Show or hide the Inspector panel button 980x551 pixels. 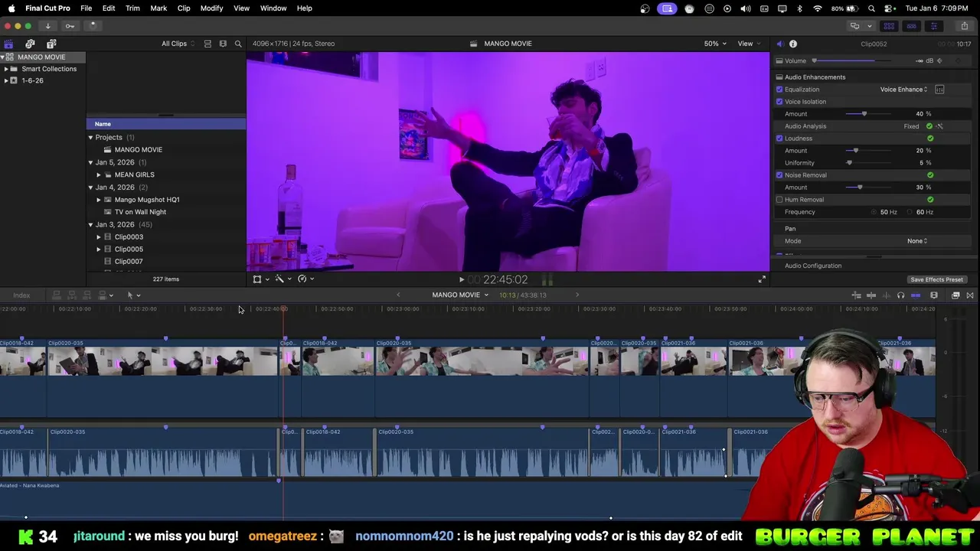click(x=933, y=26)
